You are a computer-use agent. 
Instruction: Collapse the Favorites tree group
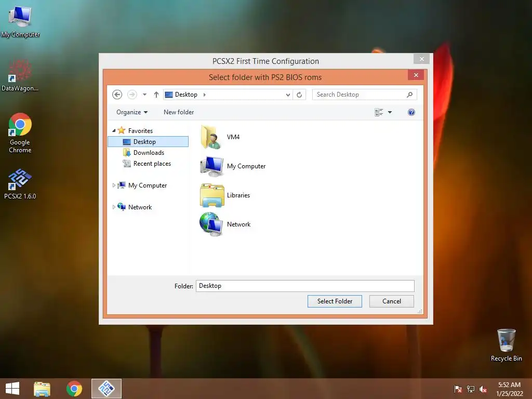pos(114,130)
